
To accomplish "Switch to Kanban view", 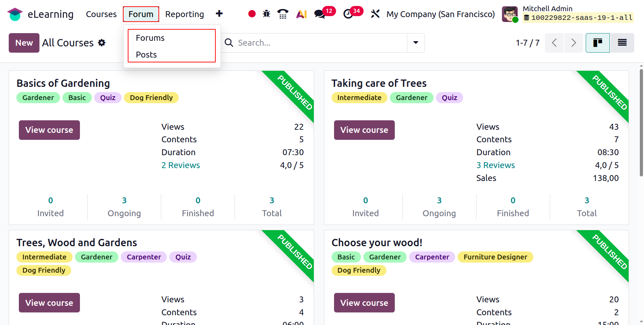I will tap(598, 43).
